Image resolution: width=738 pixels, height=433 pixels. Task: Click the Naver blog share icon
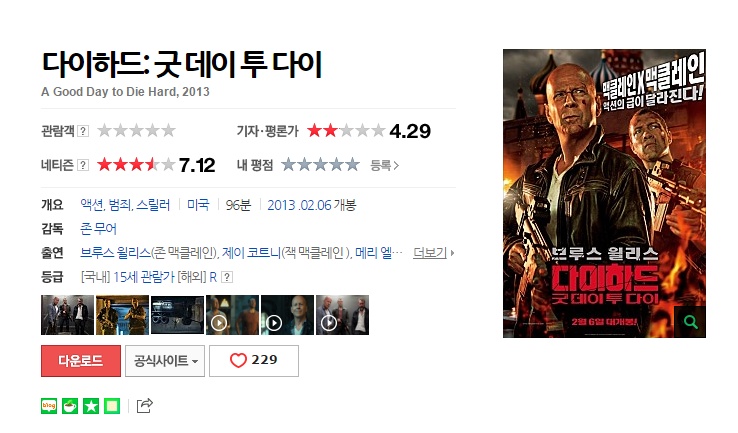tap(49, 406)
